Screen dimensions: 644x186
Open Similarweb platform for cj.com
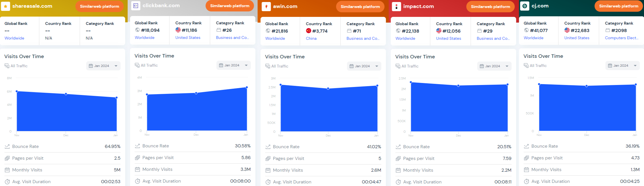pos(619,6)
